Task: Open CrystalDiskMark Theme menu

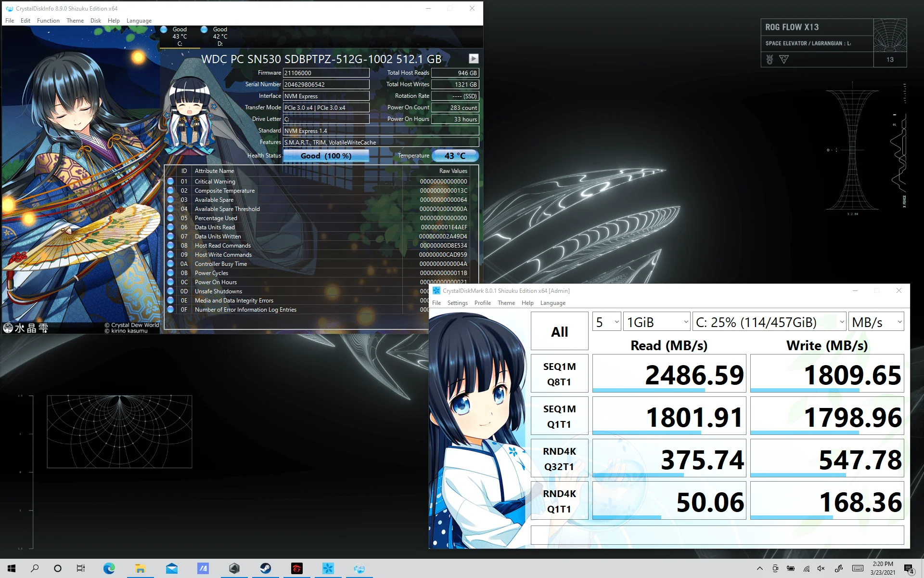Action: pyautogui.click(x=506, y=303)
